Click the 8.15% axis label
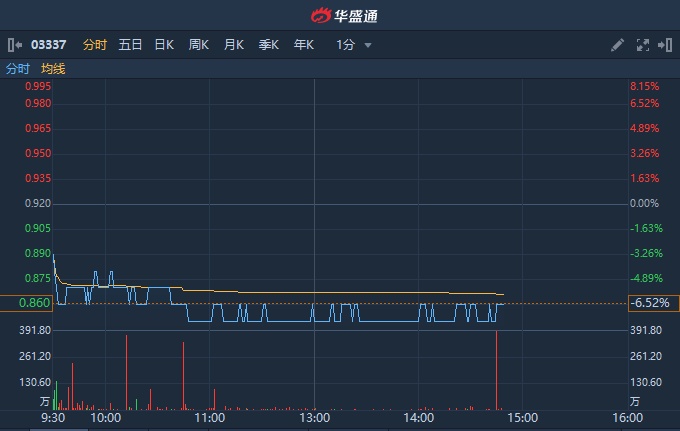Image resolution: width=680 pixels, height=431 pixels. click(644, 86)
